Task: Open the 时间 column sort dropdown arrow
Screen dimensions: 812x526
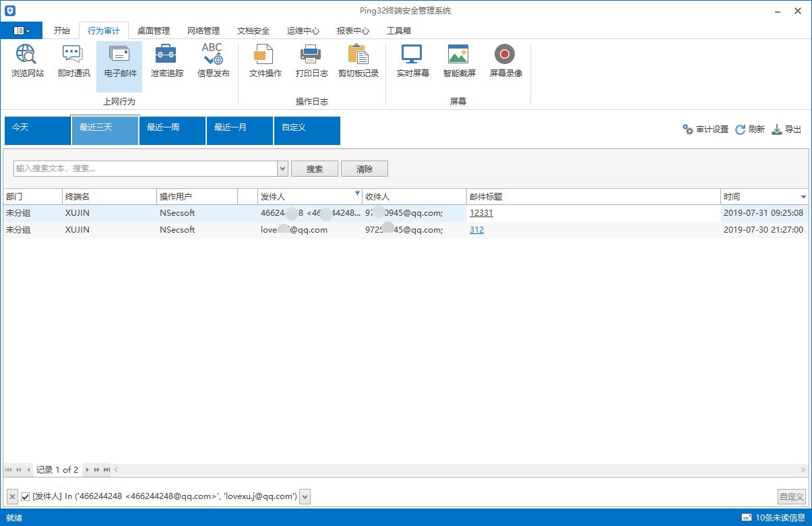Action: pyautogui.click(x=803, y=197)
